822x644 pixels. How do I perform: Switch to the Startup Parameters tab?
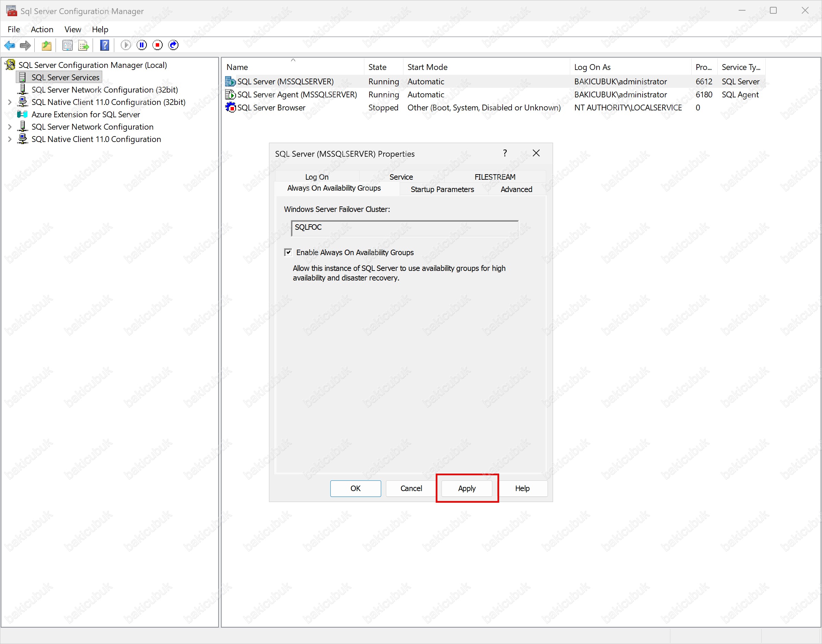(x=442, y=189)
